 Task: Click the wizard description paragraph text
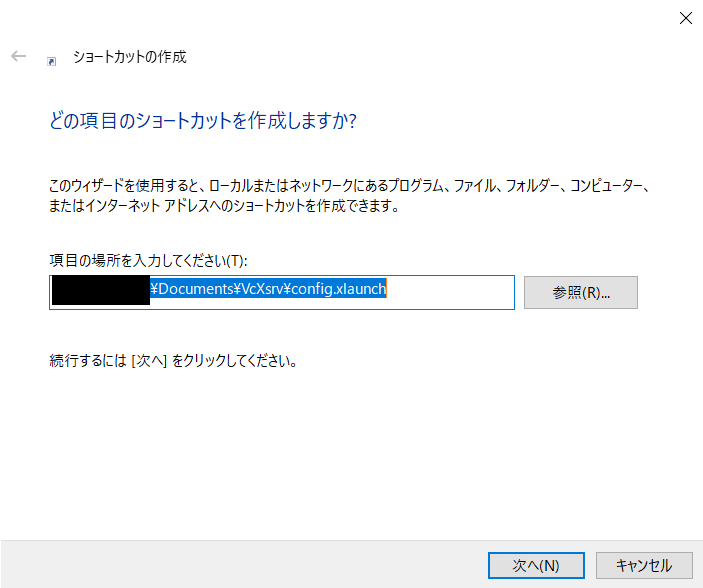pyautogui.click(x=349, y=196)
